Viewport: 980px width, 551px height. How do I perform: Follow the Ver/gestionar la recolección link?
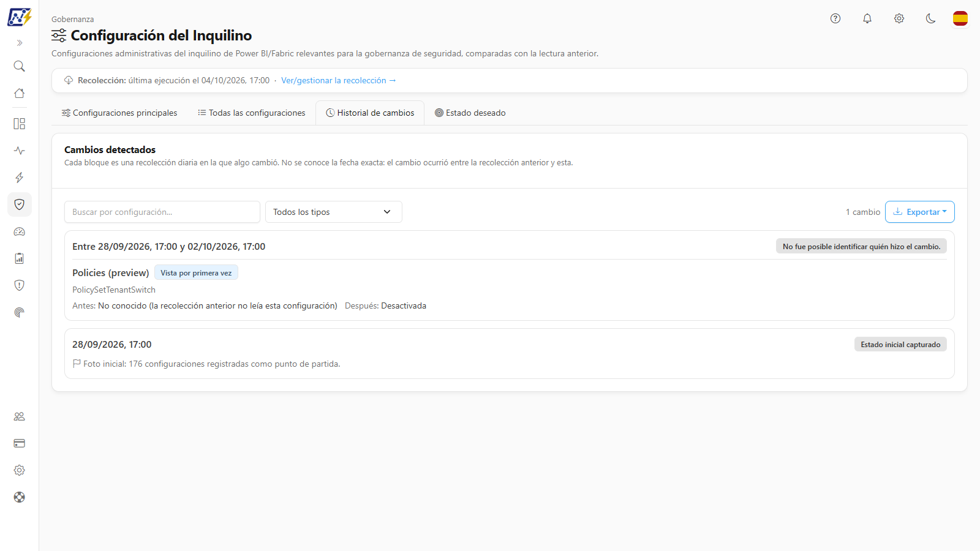coord(339,80)
